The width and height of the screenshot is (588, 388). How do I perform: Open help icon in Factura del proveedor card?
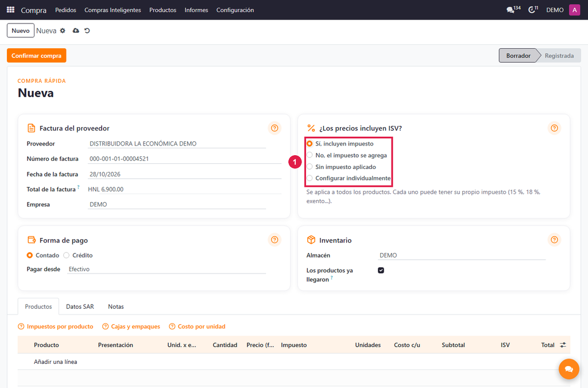(274, 128)
